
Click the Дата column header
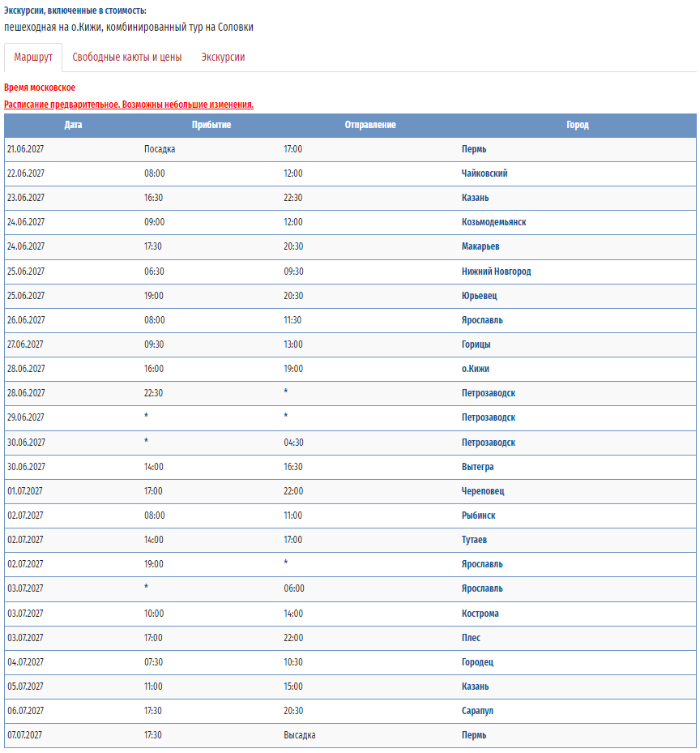(73, 125)
